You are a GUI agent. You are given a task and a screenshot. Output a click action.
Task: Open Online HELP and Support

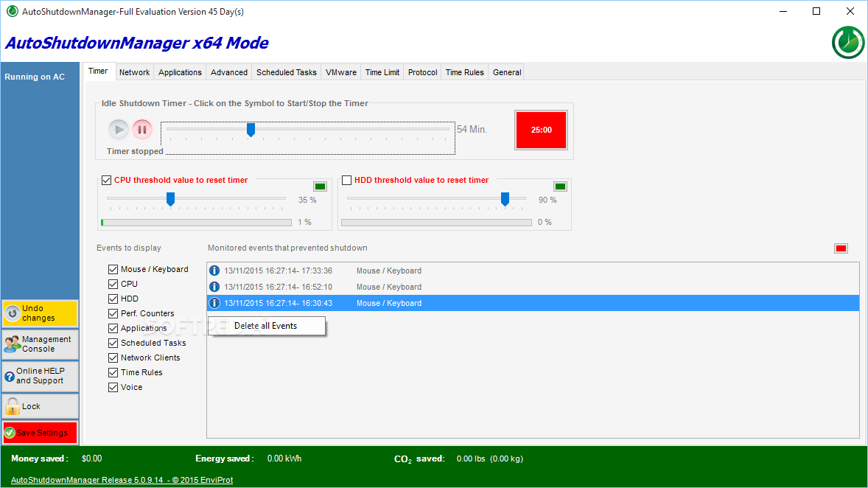point(41,376)
